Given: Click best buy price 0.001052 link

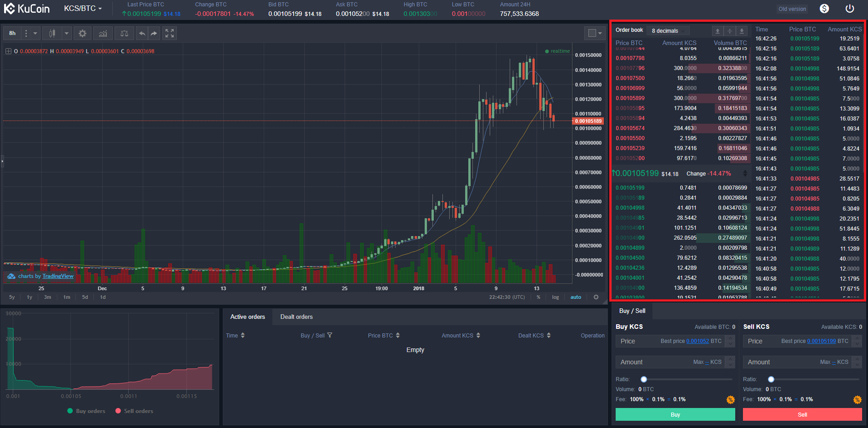Looking at the screenshot, I should click(697, 341).
